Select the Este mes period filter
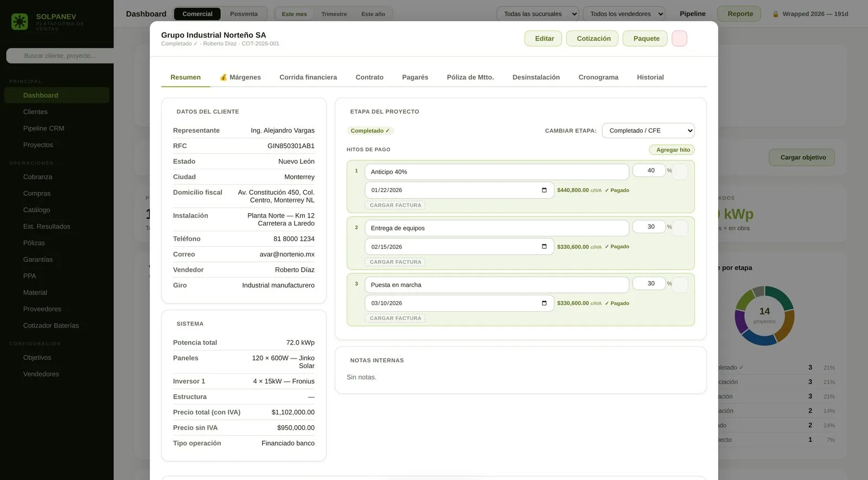 coord(294,14)
